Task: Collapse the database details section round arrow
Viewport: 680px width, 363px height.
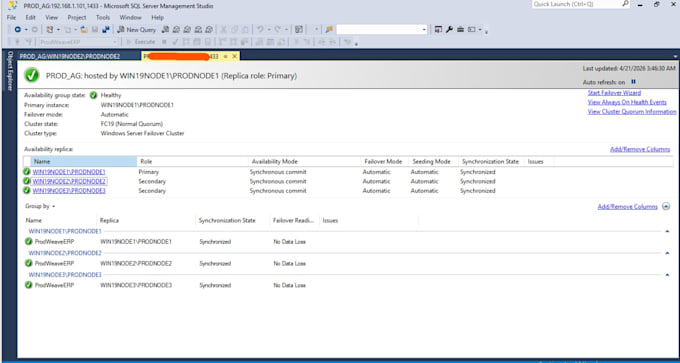Action: tap(666, 207)
